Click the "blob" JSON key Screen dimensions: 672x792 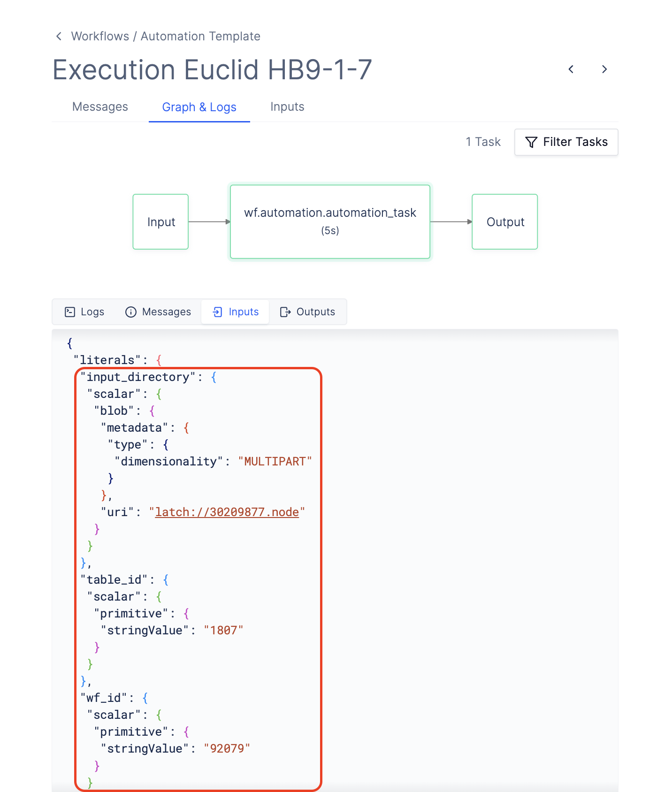114,411
